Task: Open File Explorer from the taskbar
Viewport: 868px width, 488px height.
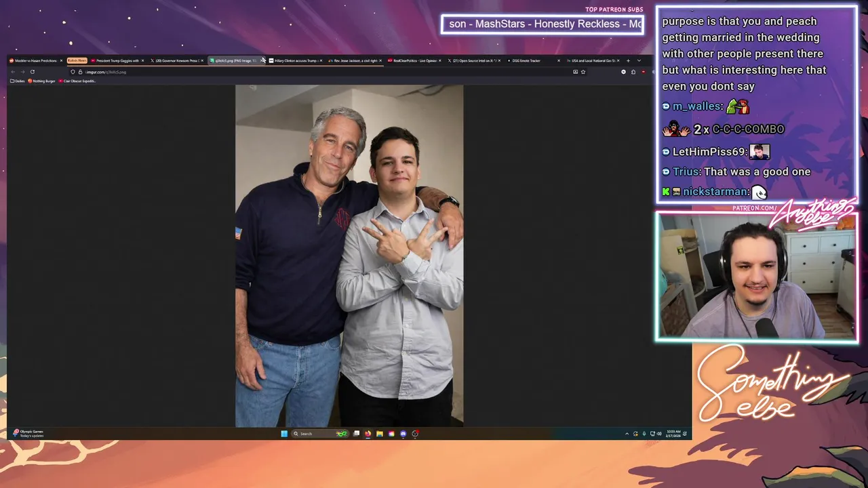Action: [380, 434]
